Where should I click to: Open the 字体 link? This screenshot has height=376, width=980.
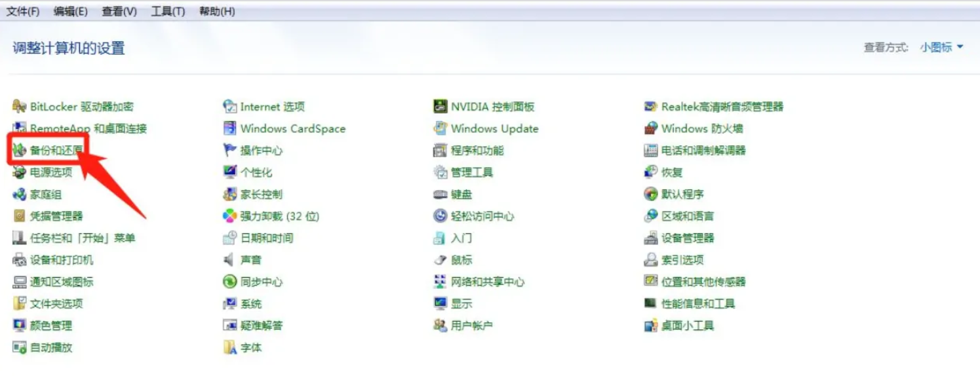tap(251, 347)
